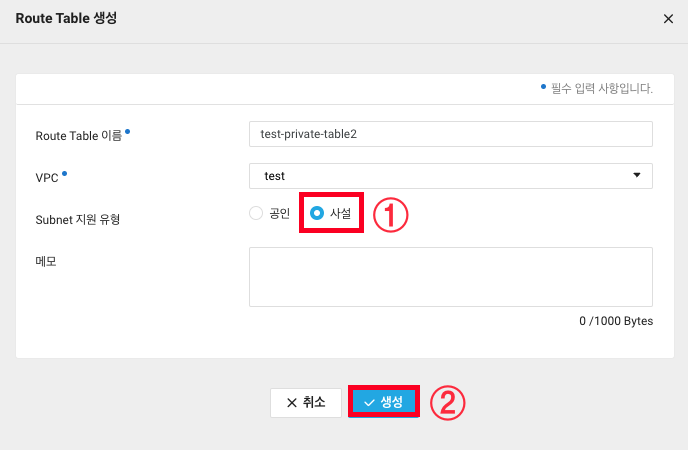This screenshot has width=688, height=450.
Task: Click the 취소 cancel button
Action: tap(306, 403)
